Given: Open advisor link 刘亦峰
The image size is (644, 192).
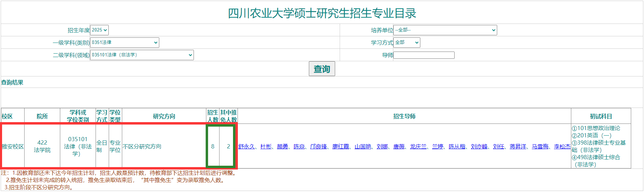Looking at the screenshot, I should 479,146.
